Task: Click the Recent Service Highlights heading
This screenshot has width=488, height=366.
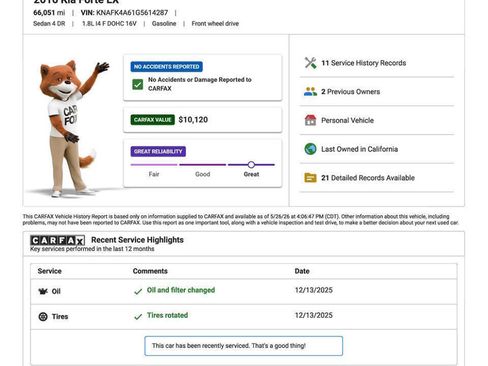Action: [x=137, y=240]
